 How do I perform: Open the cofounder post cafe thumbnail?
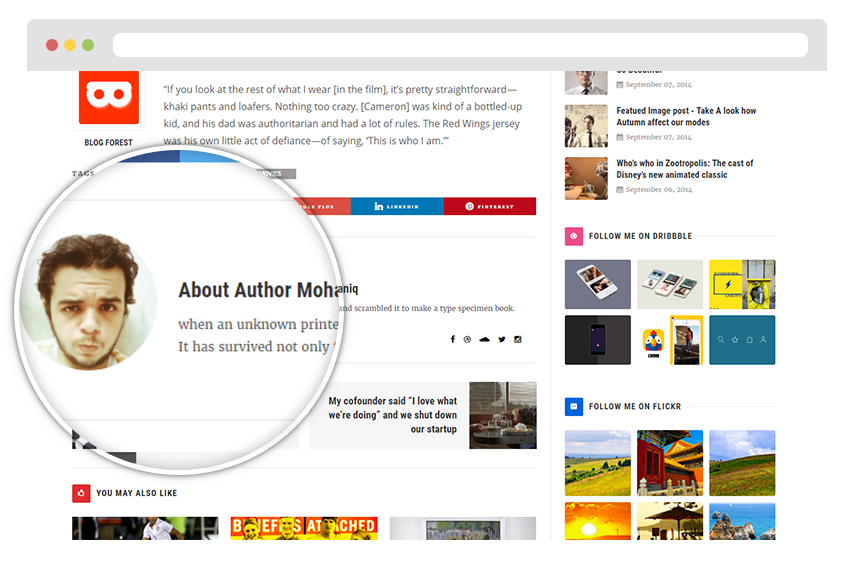pyautogui.click(x=503, y=415)
